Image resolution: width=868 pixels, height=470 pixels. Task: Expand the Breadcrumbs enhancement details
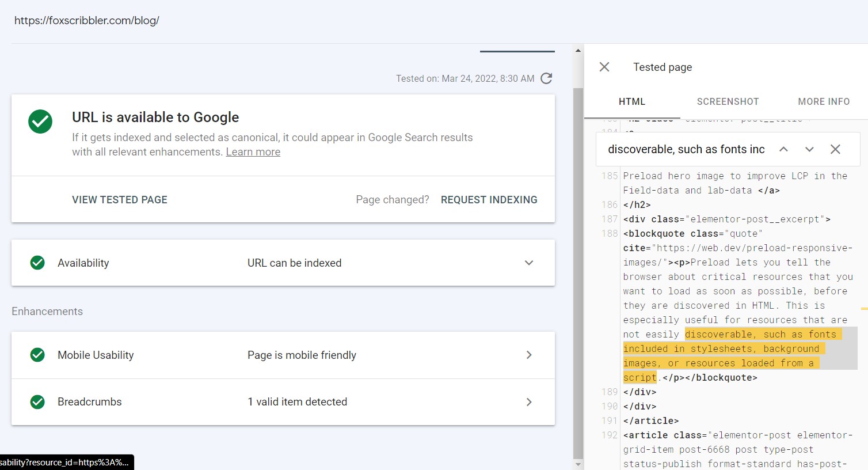click(x=528, y=402)
